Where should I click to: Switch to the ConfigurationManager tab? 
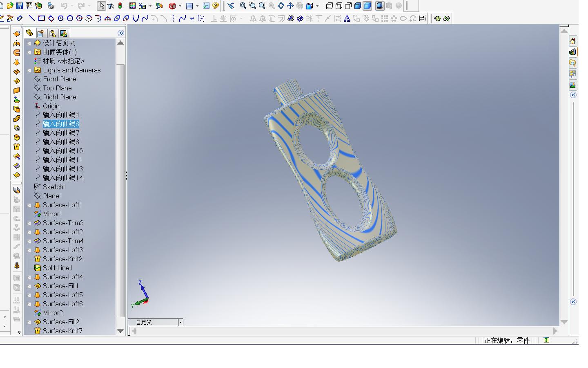click(x=52, y=33)
